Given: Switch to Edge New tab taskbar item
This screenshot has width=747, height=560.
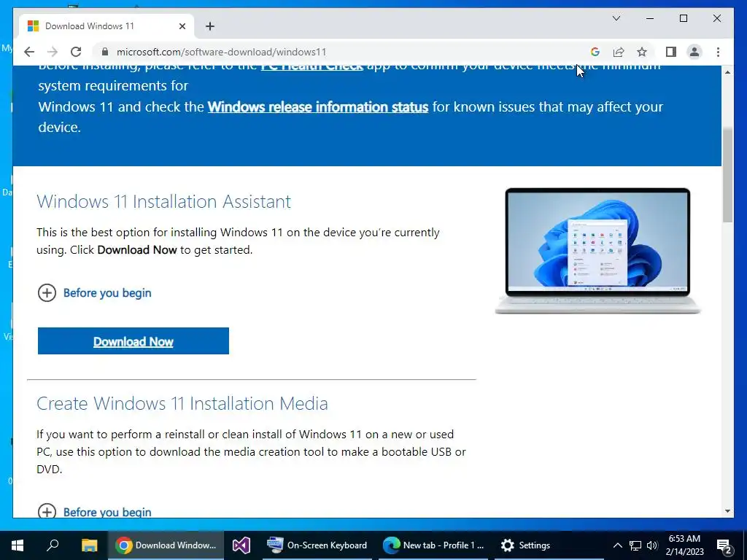Looking at the screenshot, I should (433, 545).
